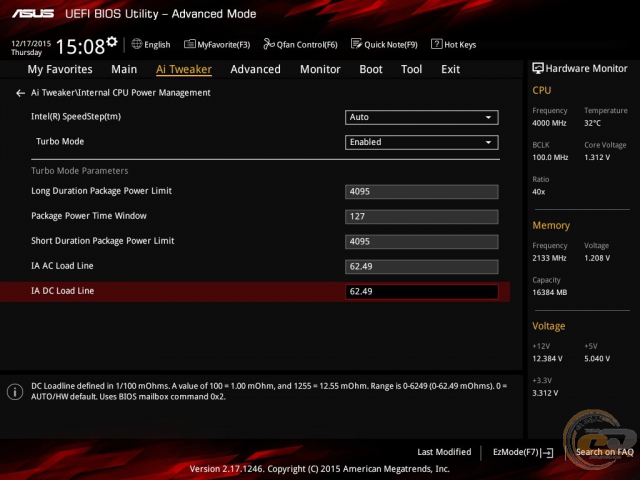Click Search on FAQ link
Image resolution: width=640 pixels, height=480 pixels.
604,452
